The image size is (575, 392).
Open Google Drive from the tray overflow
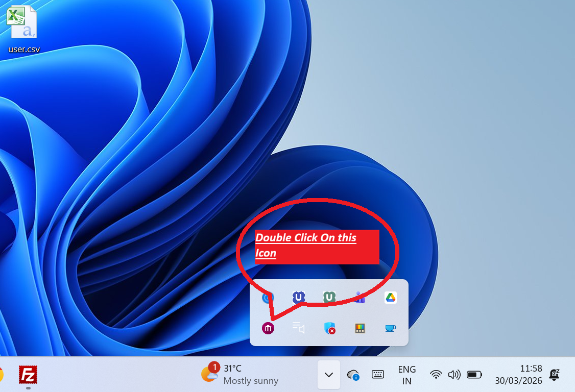pyautogui.click(x=391, y=298)
